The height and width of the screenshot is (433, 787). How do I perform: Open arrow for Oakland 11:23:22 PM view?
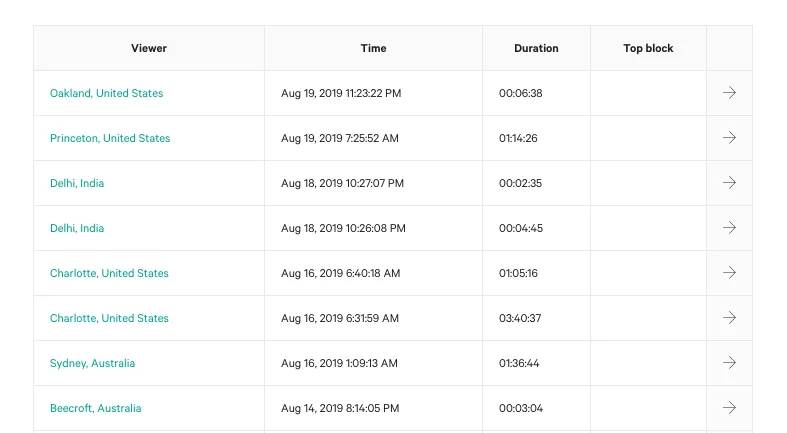729,93
